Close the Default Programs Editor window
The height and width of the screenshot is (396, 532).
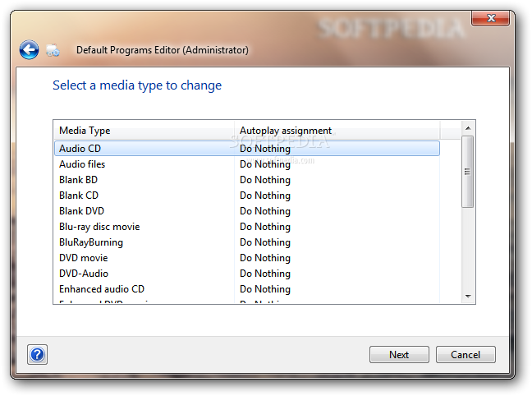[x=490, y=18]
